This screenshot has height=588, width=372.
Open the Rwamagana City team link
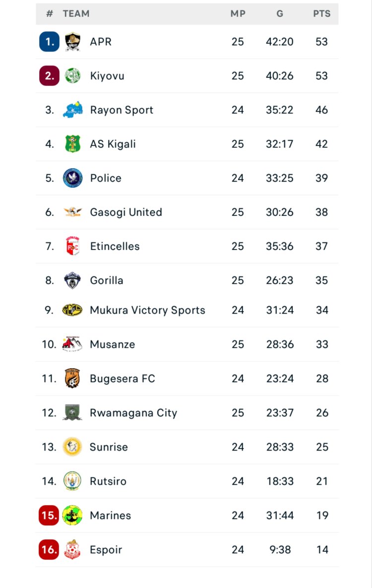(133, 413)
